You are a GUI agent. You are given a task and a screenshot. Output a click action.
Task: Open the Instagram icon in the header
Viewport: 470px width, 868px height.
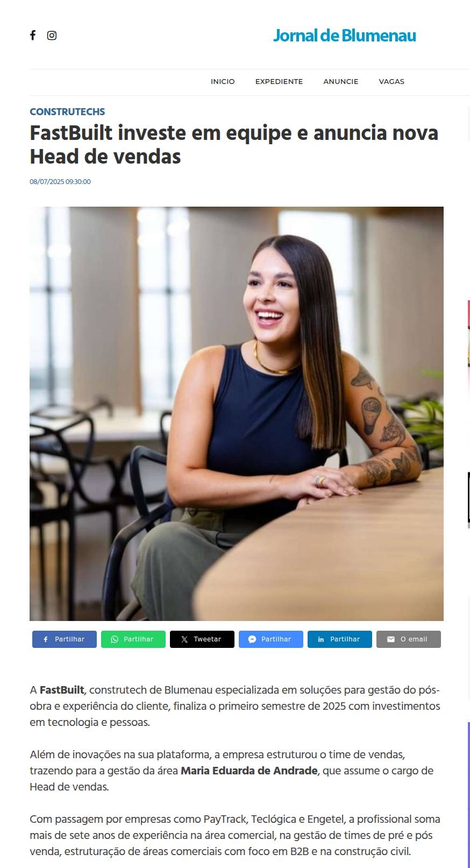(x=52, y=36)
